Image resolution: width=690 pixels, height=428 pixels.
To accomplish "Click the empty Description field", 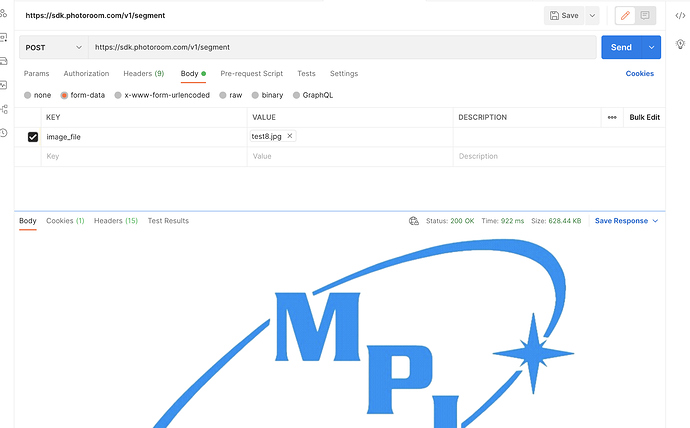I will click(x=559, y=156).
